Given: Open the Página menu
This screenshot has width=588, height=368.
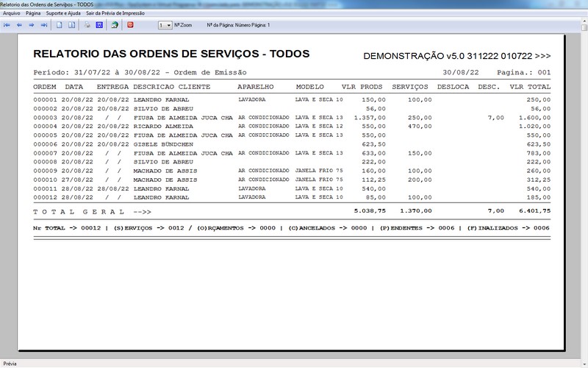Looking at the screenshot, I should [33, 13].
